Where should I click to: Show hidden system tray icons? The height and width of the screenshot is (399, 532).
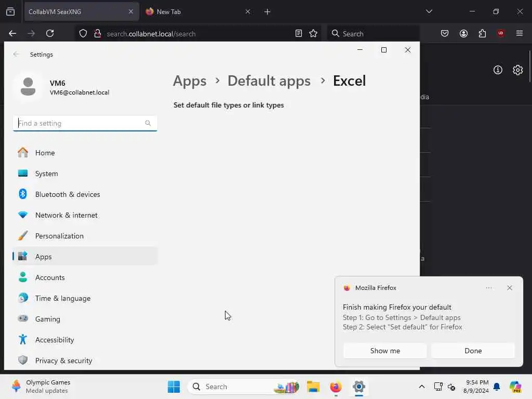422,387
